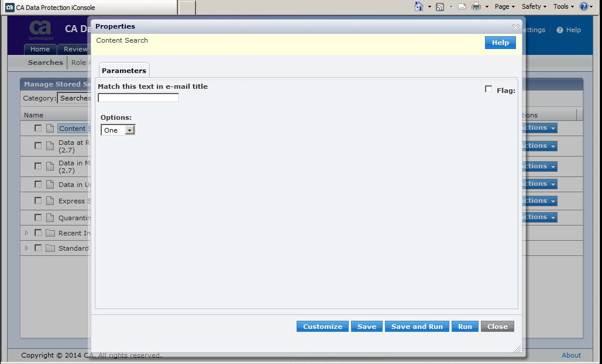
Task: Click the Read Mail envelope icon
Action: [462, 6]
